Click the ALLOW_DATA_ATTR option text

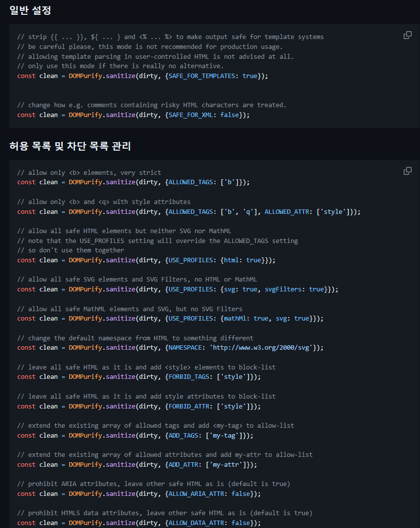coord(196,523)
